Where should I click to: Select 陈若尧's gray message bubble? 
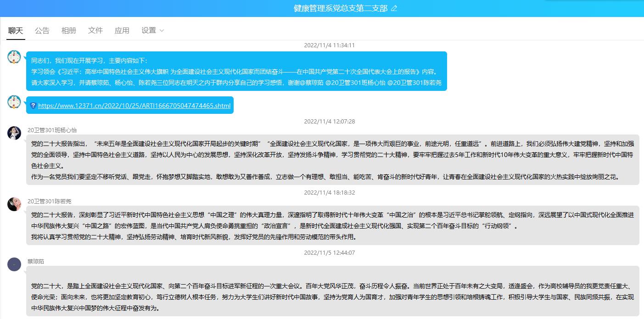coord(332,226)
